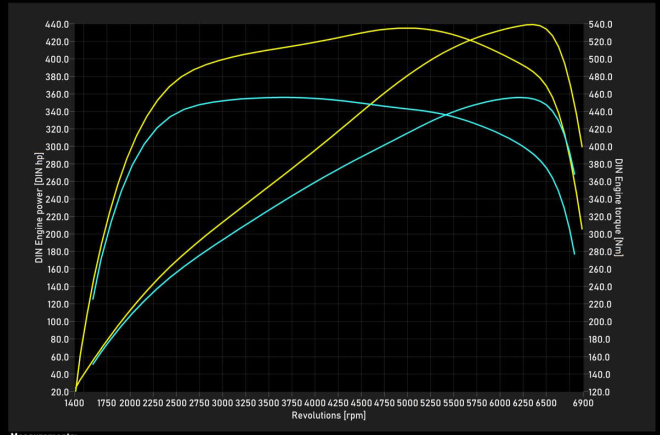Click the 1400 rpm tick label
Screen dimensions: 660x435
pos(76,402)
